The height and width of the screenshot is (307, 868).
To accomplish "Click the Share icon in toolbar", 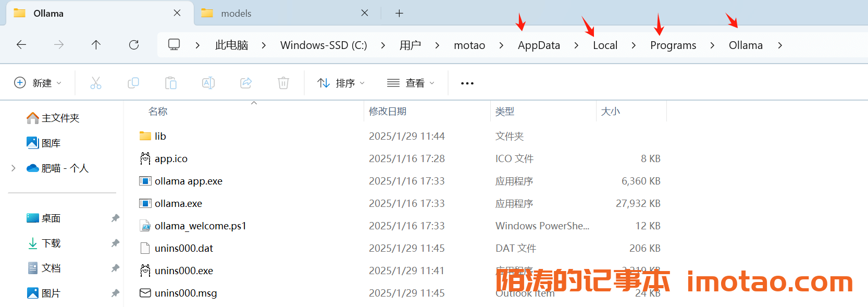I will tap(246, 83).
